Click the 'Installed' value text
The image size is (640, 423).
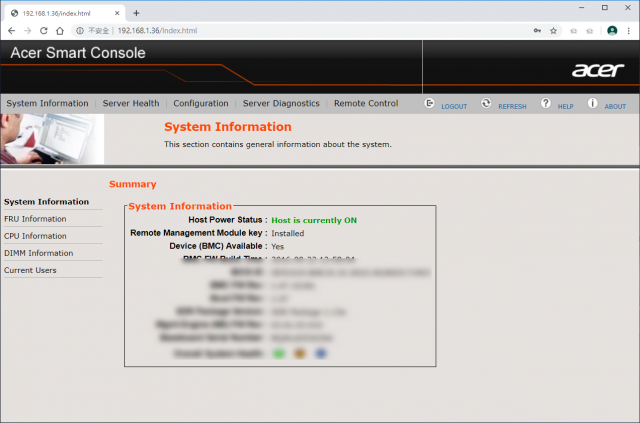[x=288, y=233]
